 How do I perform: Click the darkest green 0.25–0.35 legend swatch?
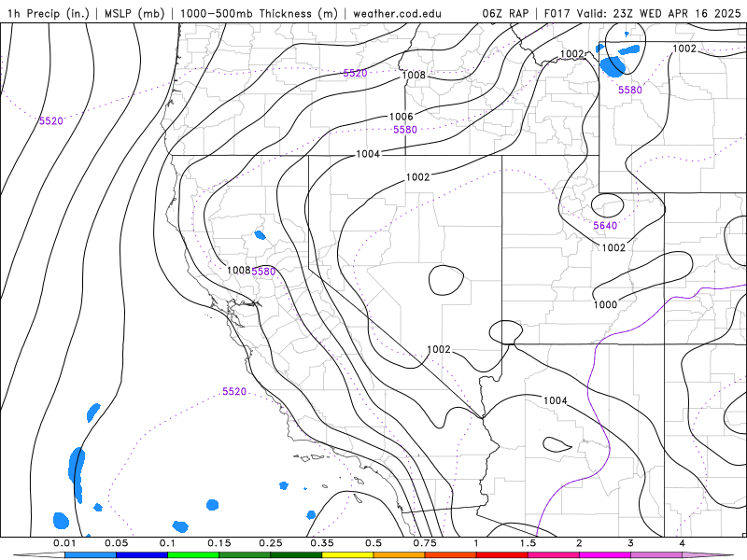click(x=296, y=555)
